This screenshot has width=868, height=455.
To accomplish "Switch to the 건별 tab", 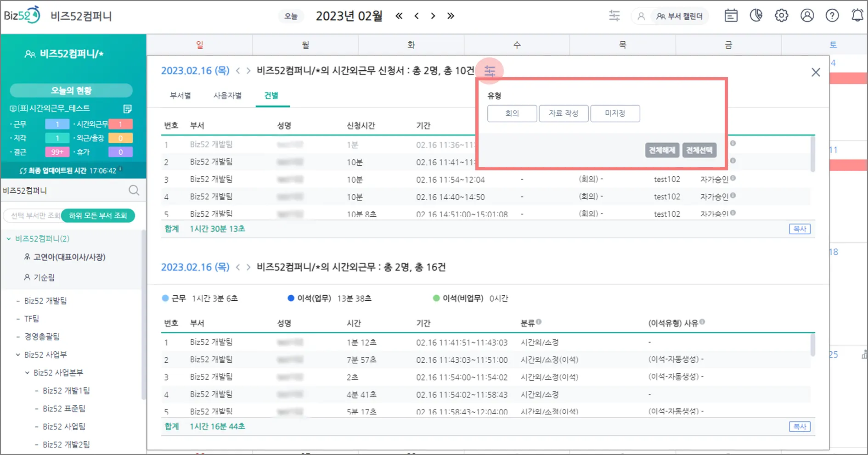I will point(271,95).
